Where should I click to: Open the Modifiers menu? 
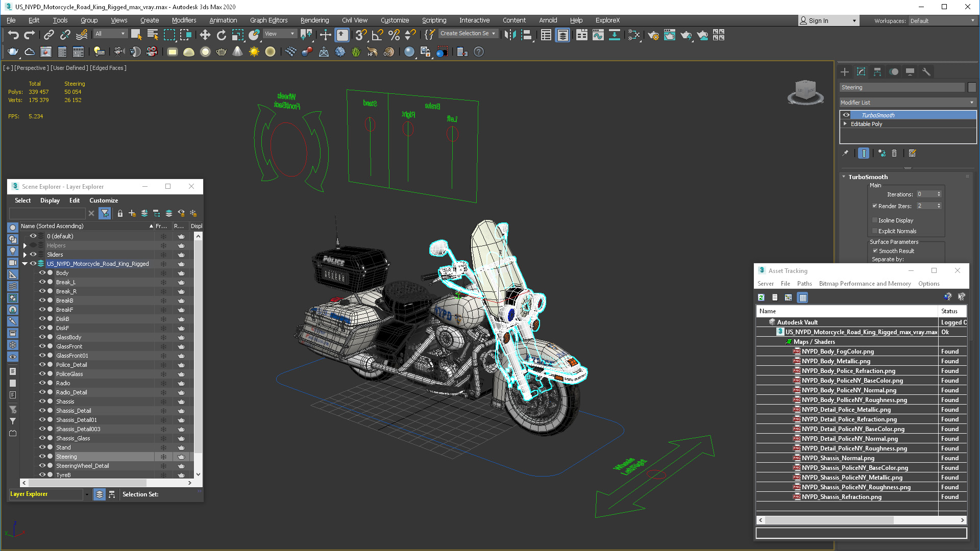click(x=184, y=20)
